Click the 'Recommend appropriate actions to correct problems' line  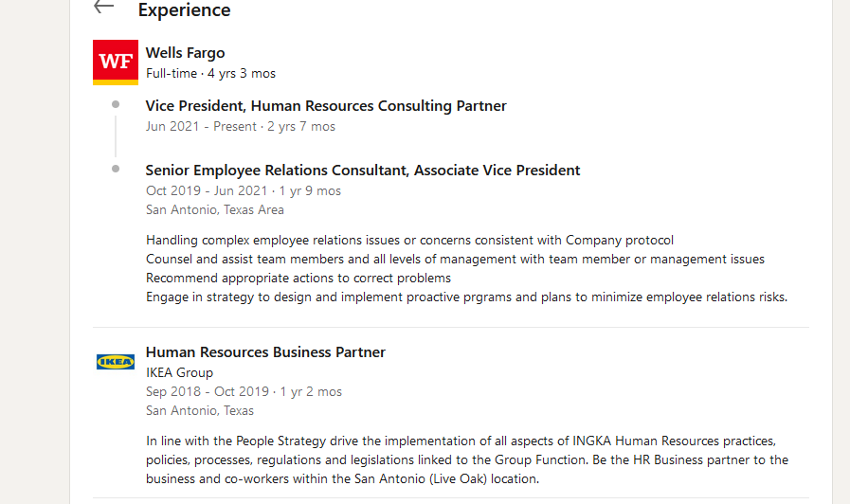click(x=298, y=278)
